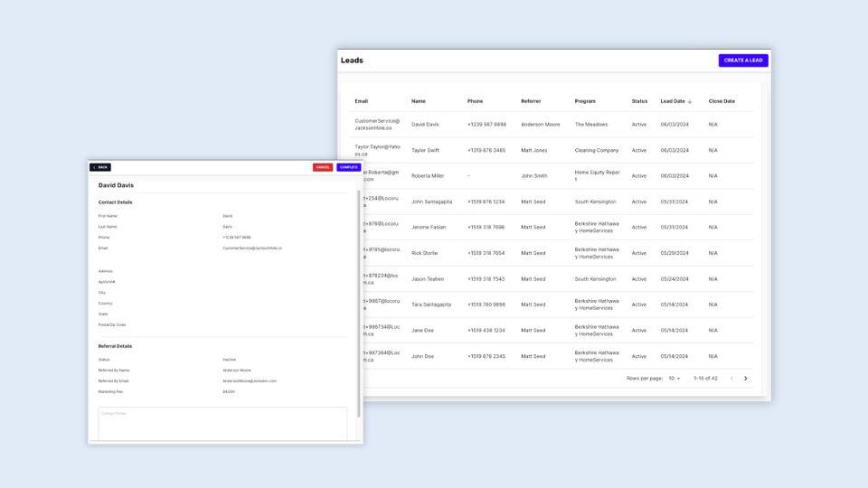The height and width of the screenshot is (488, 868).
Task: Open the Roberta Miller lead row
Action: [x=428, y=176]
